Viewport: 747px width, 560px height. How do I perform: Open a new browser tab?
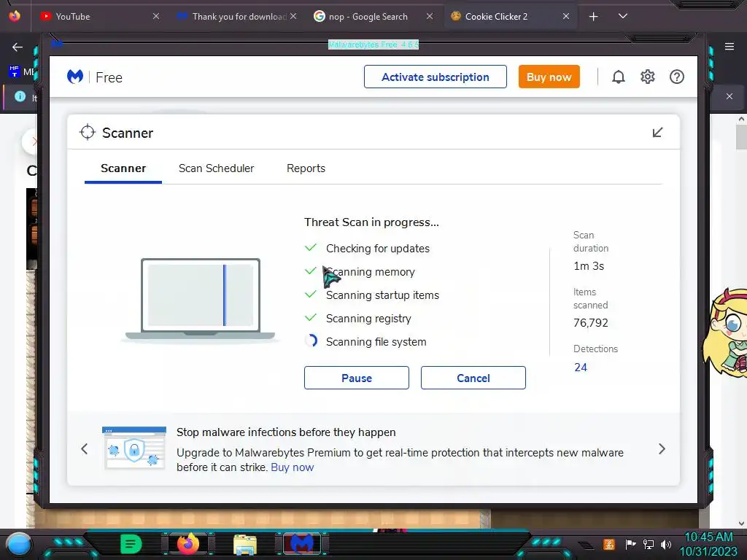pyautogui.click(x=594, y=17)
